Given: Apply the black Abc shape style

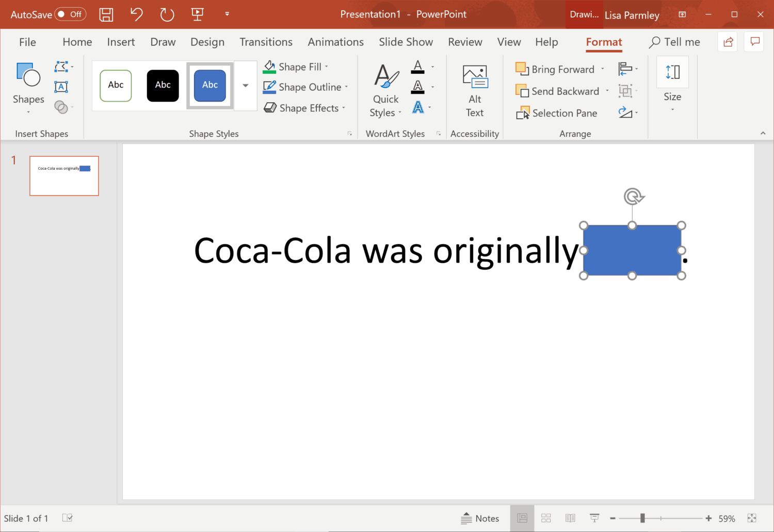Looking at the screenshot, I should pos(163,85).
